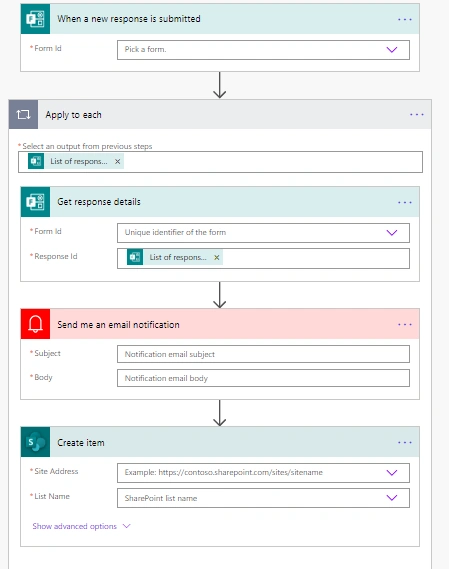This screenshot has width=449, height=569.
Task: Open Send me an email notification ellipsis menu
Action: [x=405, y=324]
